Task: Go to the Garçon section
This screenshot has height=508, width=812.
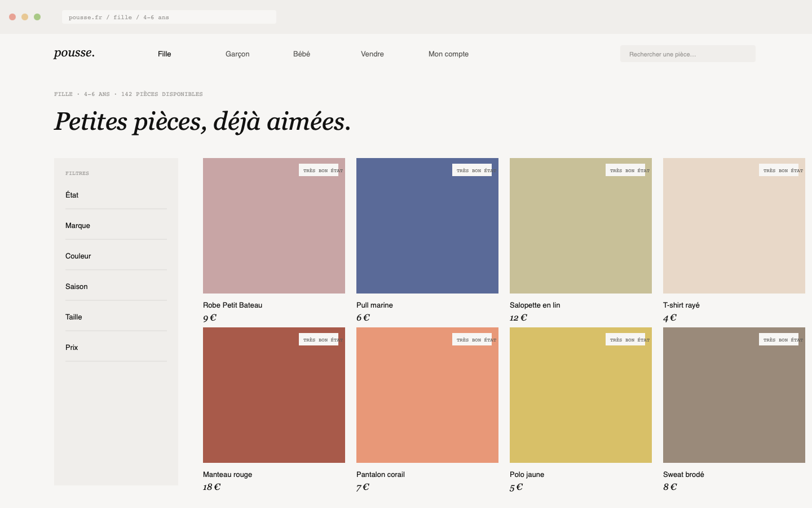Action: click(x=237, y=54)
